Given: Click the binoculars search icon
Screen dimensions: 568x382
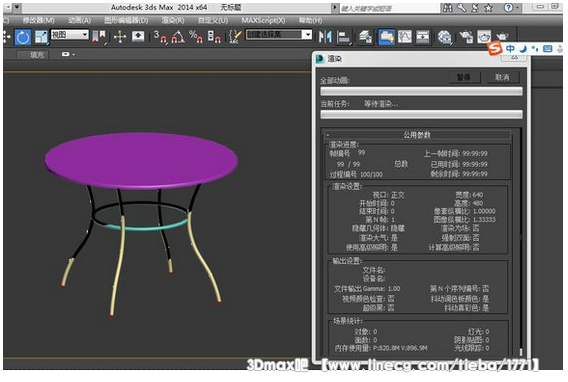Looking at the screenshot, I should (448, 8).
